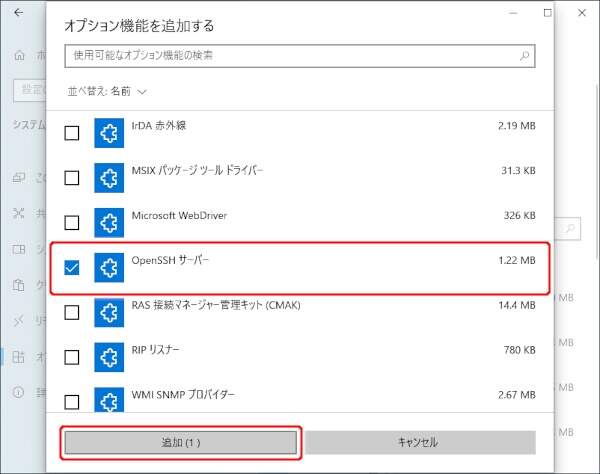Click the IrDA 赤外線 feature icon
600x474 pixels.
[109, 133]
